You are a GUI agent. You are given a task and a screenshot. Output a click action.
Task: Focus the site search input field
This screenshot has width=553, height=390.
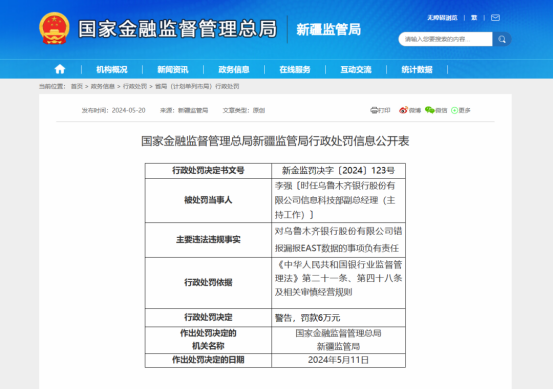pyautogui.click(x=445, y=39)
